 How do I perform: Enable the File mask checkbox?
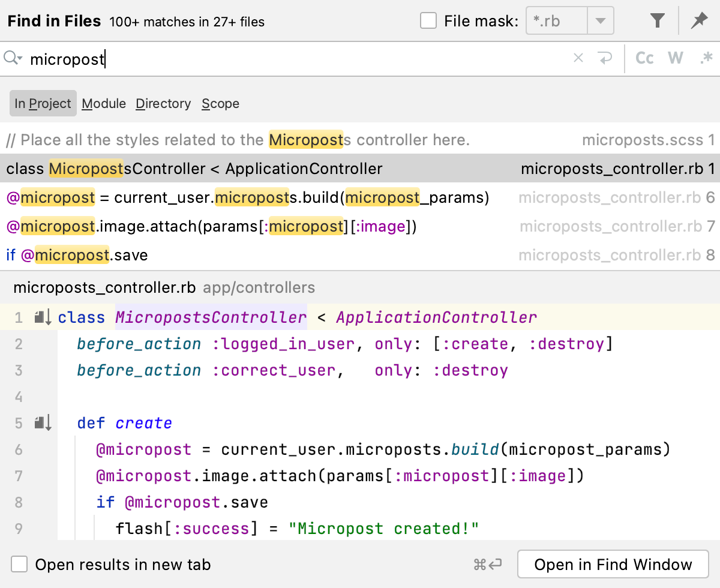tap(428, 20)
